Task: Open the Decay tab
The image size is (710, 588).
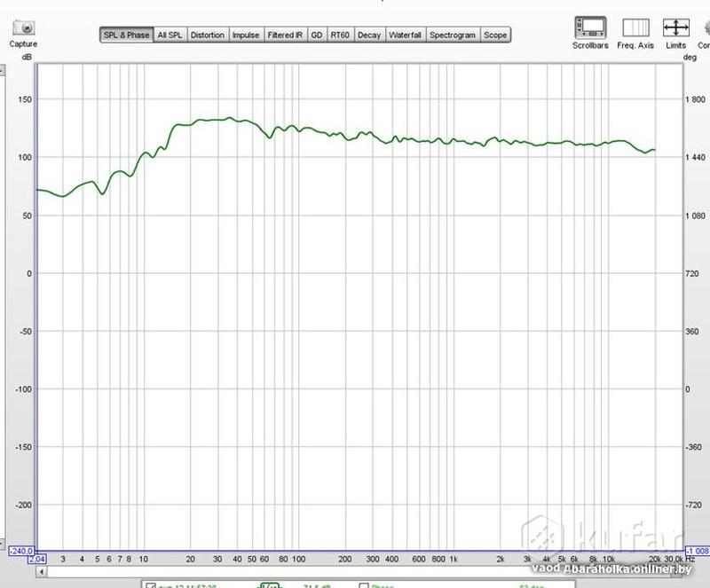Action: click(369, 35)
